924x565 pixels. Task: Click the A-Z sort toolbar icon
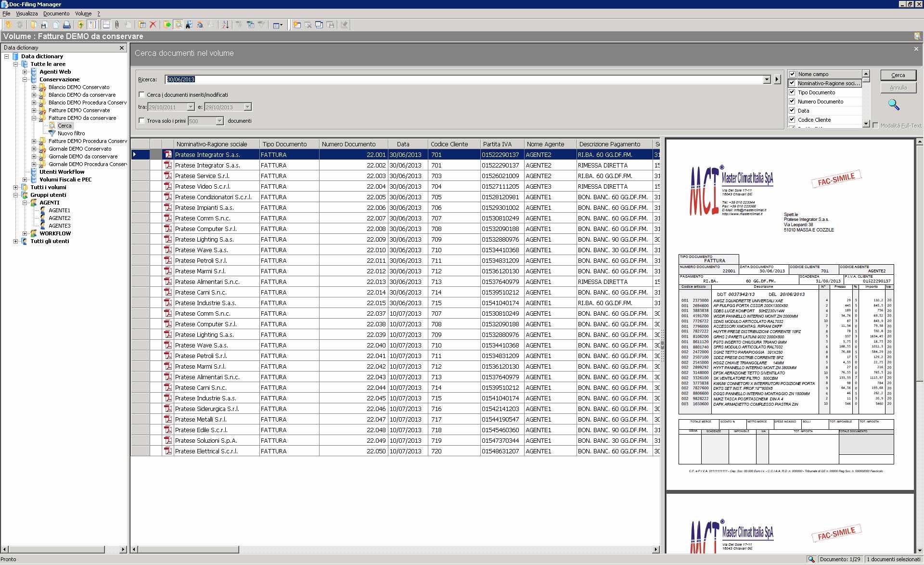pos(226,25)
